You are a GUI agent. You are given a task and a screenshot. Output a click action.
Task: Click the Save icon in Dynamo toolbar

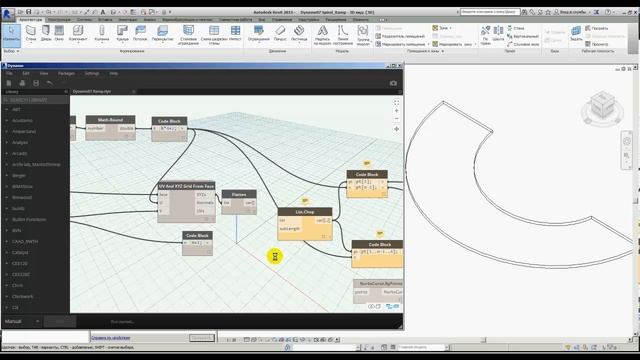point(36,83)
